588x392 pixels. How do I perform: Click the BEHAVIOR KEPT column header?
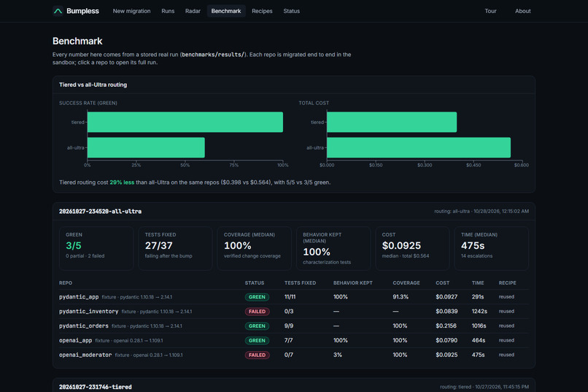353,283
